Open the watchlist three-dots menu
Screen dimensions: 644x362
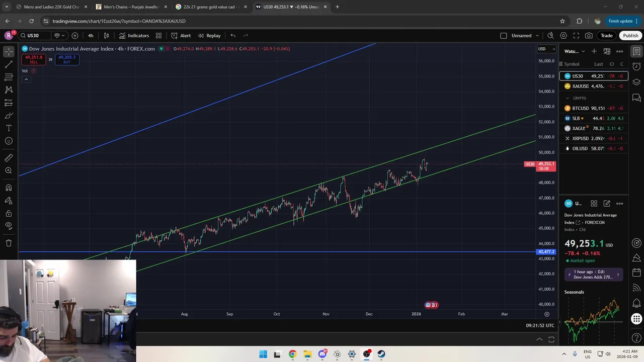pos(620,51)
